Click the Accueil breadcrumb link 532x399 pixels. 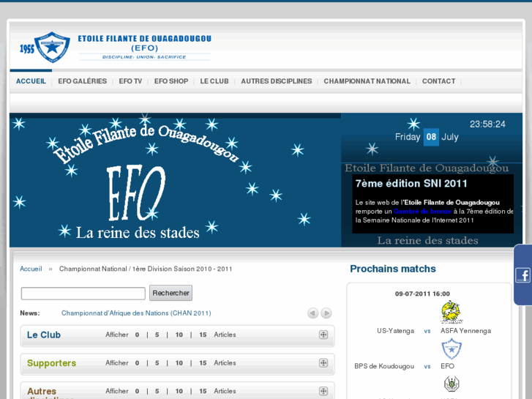click(31, 269)
